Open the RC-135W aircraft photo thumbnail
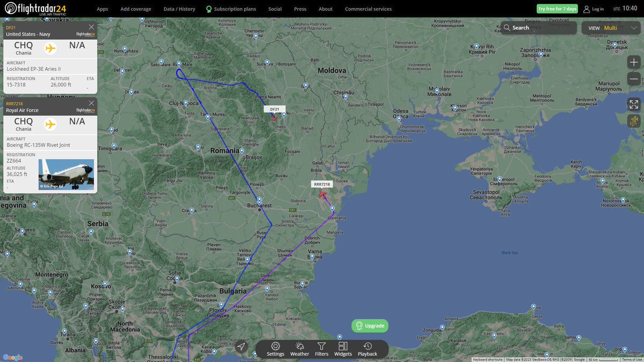The image size is (644, 362). click(66, 174)
